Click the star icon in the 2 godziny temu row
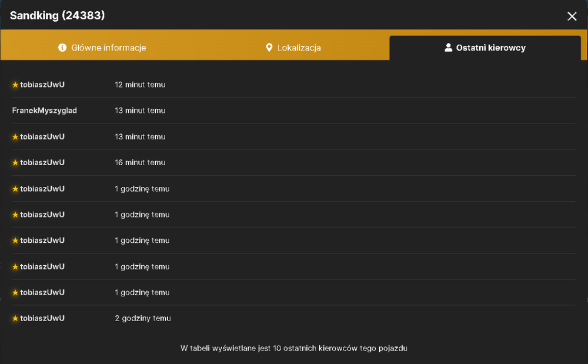The image size is (588, 364). point(15,318)
